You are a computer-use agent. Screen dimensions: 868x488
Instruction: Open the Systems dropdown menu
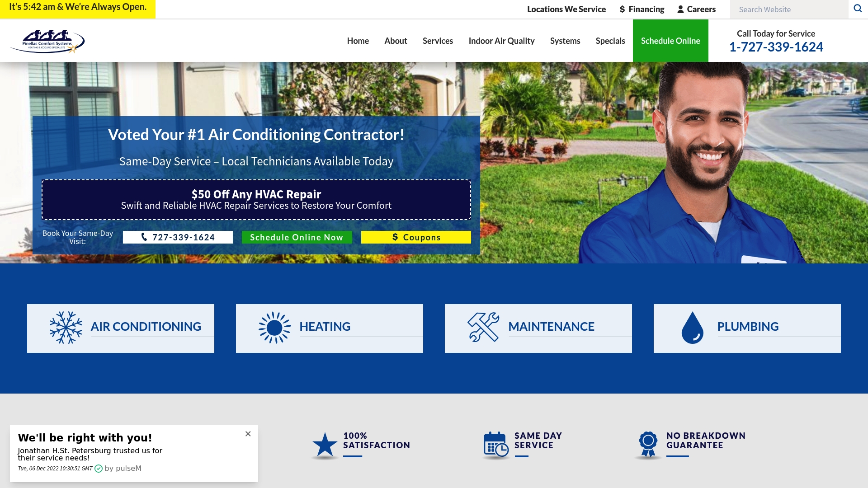coord(565,41)
